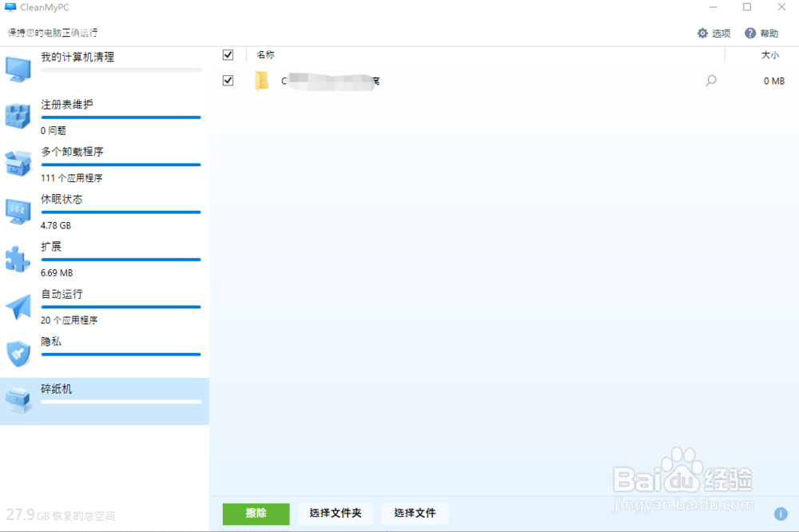Uncheck the select-all checkbox in the header
799x532 pixels.
click(228, 54)
